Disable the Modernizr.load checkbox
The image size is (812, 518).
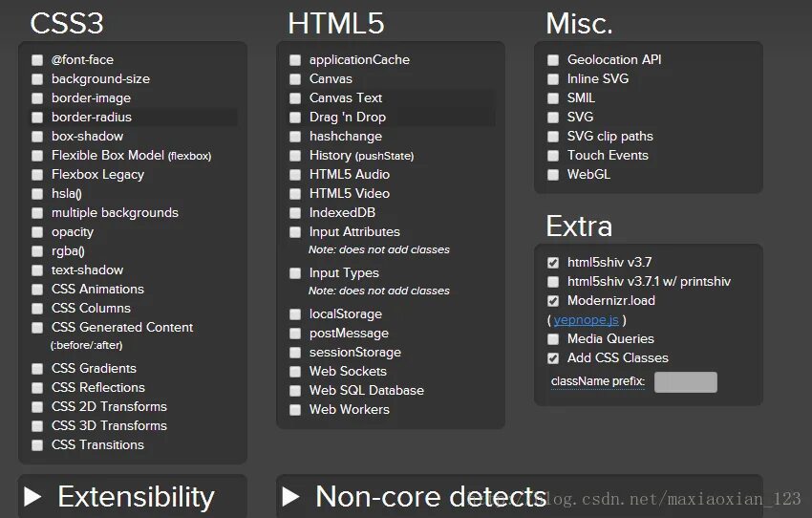[x=553, y=301]
